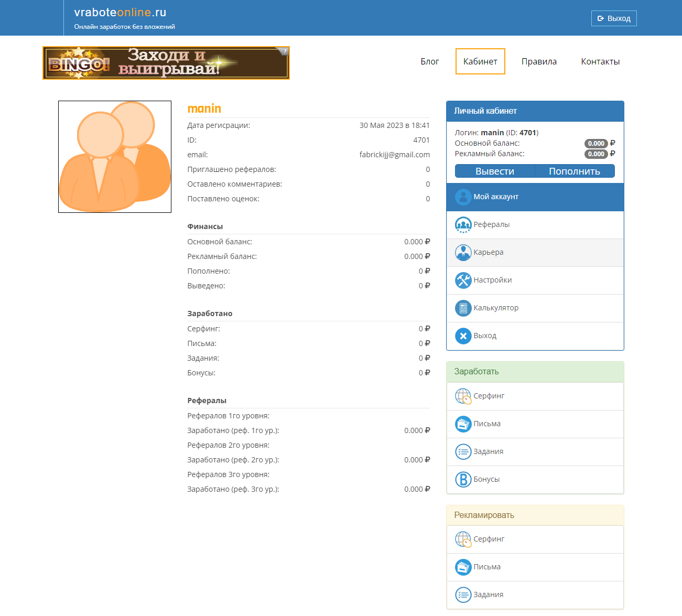
Task: Click Заработано (реф. 3го ур.) label
Action: [233, 489]
